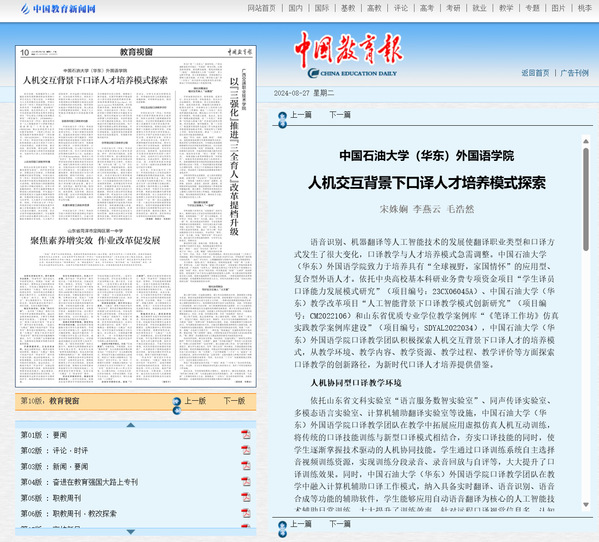The height and width of the screenshot is (542, 599).
Task: Click author names 宋姝娴 李燕云 毛浩然
Action: coord(427,209)
